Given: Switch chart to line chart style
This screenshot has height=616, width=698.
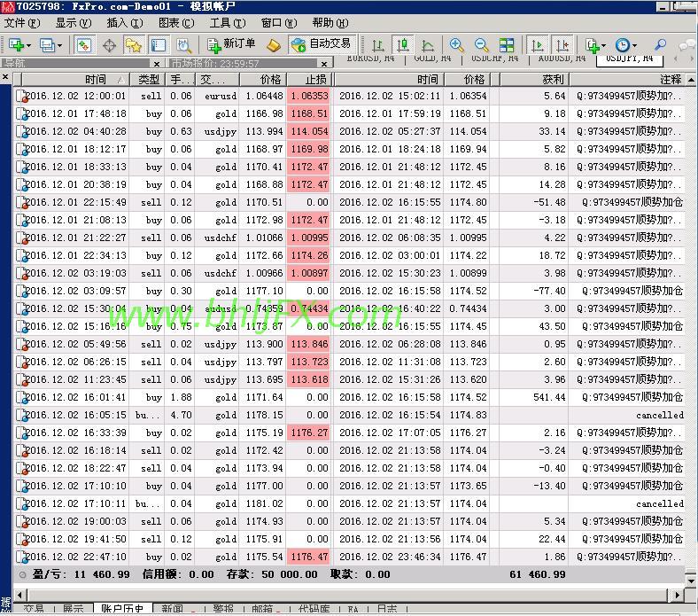Looking at the screenshot, I should pyautogui.click(x=428, y=45).
